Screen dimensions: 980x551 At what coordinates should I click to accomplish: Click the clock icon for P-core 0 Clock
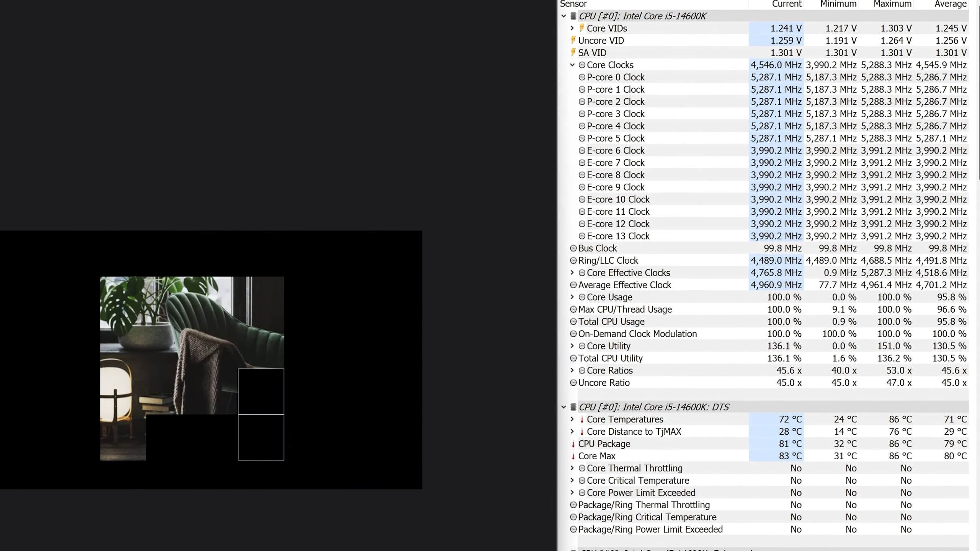pyautogui.click(x=582, y=77)
